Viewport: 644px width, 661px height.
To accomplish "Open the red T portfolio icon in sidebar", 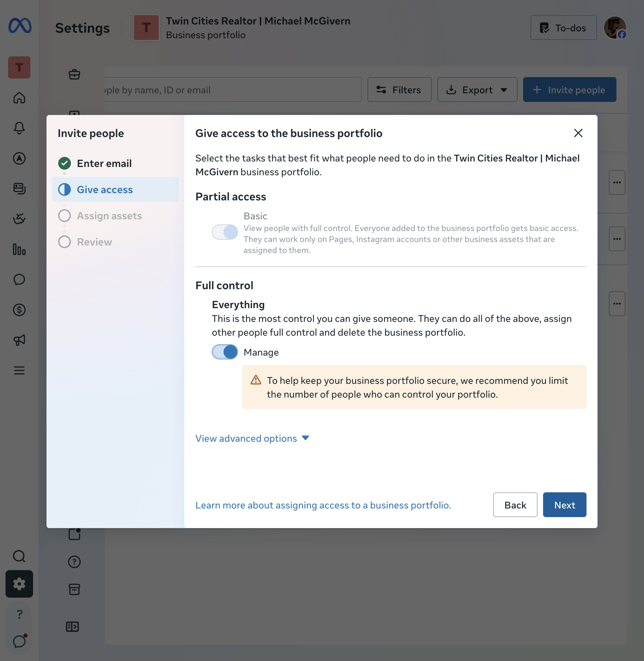I will pyautogui.click(x=19, y=67).
